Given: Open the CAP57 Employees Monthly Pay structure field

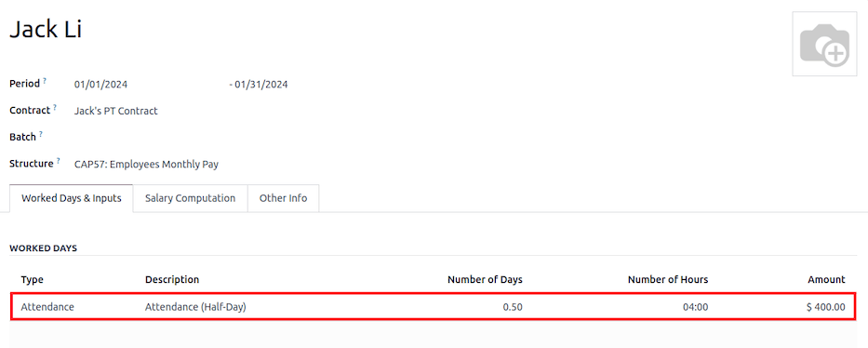Looking at the screenshot, I should pyautogui.click(x=146, y=165).
